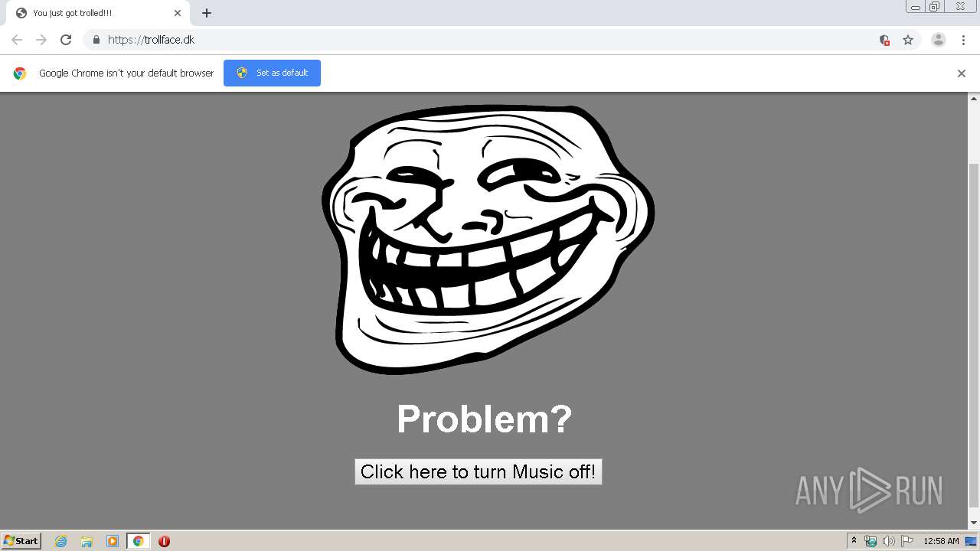The width and height of the screenshot is (980, 551).
Task: Click the 'Problem?' heading text
Action: point(484,419)
